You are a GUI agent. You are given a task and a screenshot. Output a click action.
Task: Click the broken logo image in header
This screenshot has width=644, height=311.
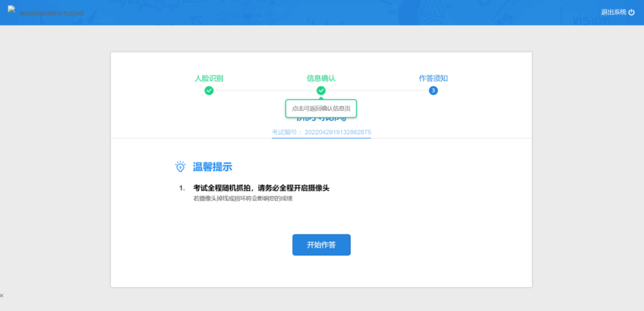tap(12, 9)
